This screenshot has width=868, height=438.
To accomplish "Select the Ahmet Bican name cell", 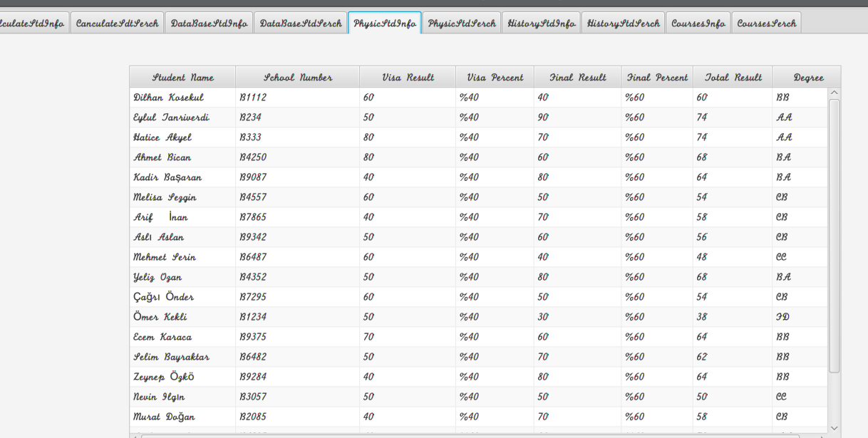I will (182, 157).
